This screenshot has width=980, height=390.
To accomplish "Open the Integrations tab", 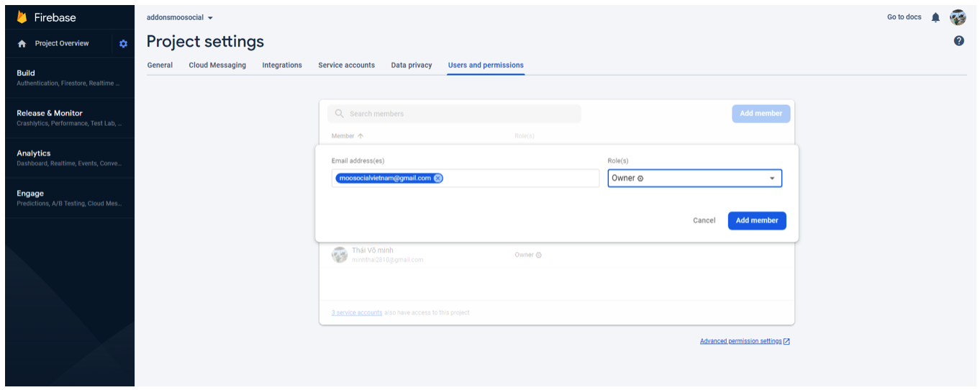I will (282, 65).
